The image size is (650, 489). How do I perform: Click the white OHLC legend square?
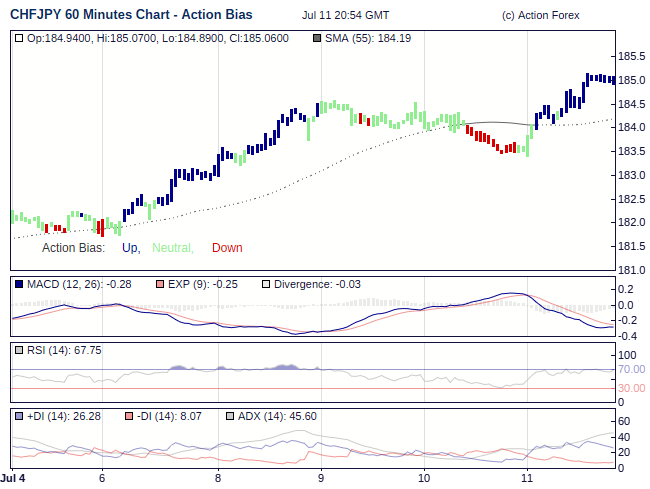click(19, 38)
